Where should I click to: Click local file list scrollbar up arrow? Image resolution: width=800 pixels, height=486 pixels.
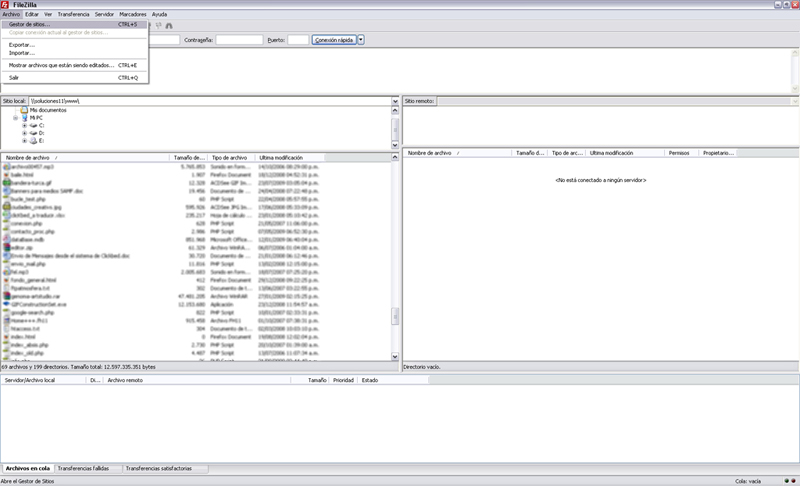click(x=395, y=157)
